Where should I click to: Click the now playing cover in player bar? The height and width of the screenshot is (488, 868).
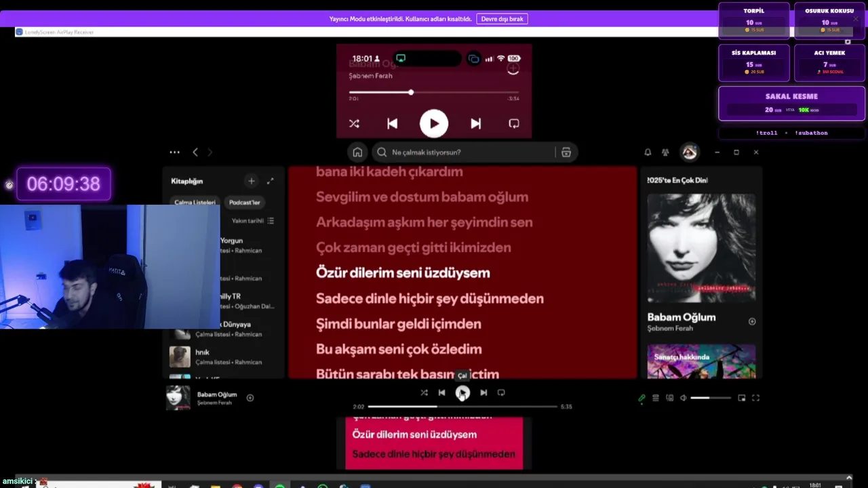point(178,398)
